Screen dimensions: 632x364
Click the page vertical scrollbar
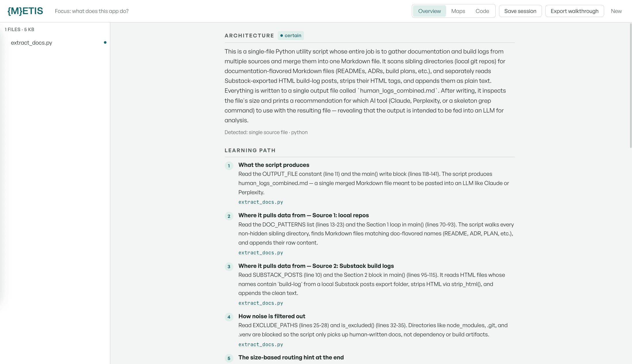(631, 86)
